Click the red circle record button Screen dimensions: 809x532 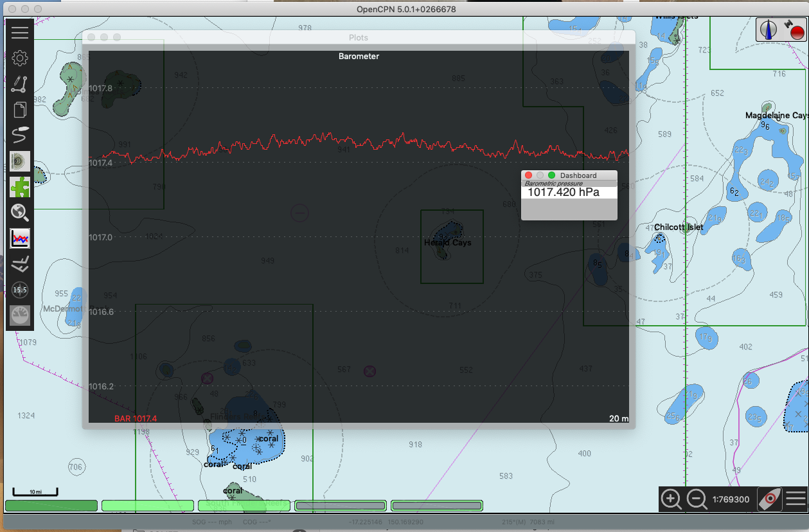tap(797, 32)
